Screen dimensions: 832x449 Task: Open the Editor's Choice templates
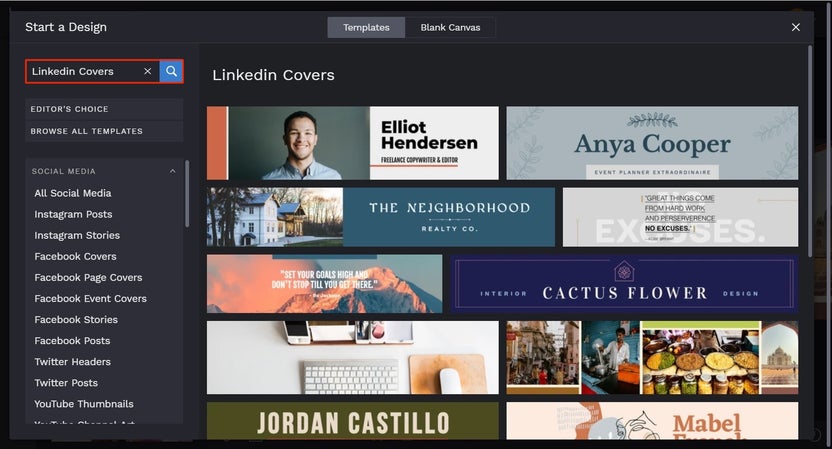104,109
